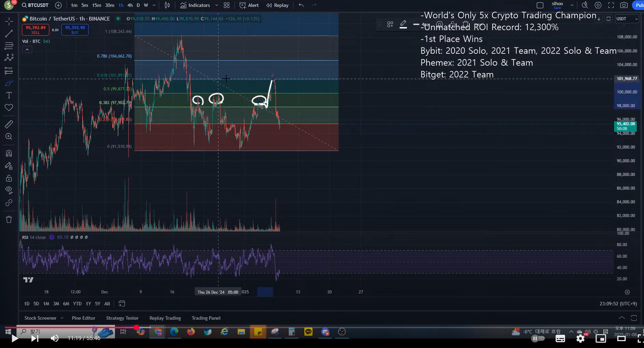The width and height of the screenshot is (644, 348).
Task: Expand the indicator templates dropdown arrow
Action: 217,5
